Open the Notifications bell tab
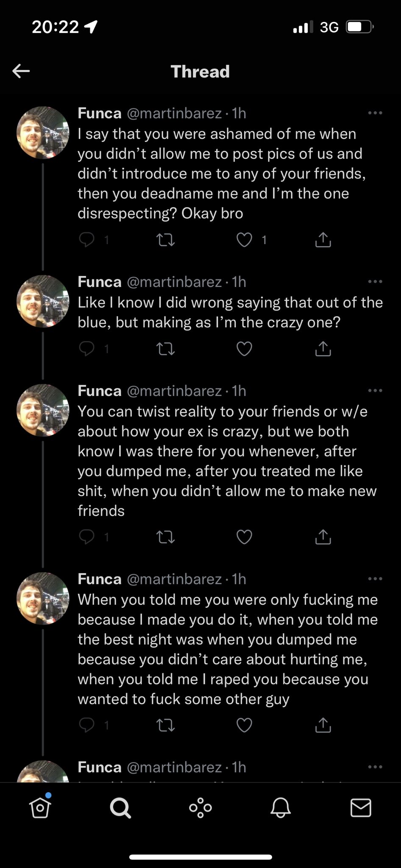401x868 pixels. (x=281, y=808)
